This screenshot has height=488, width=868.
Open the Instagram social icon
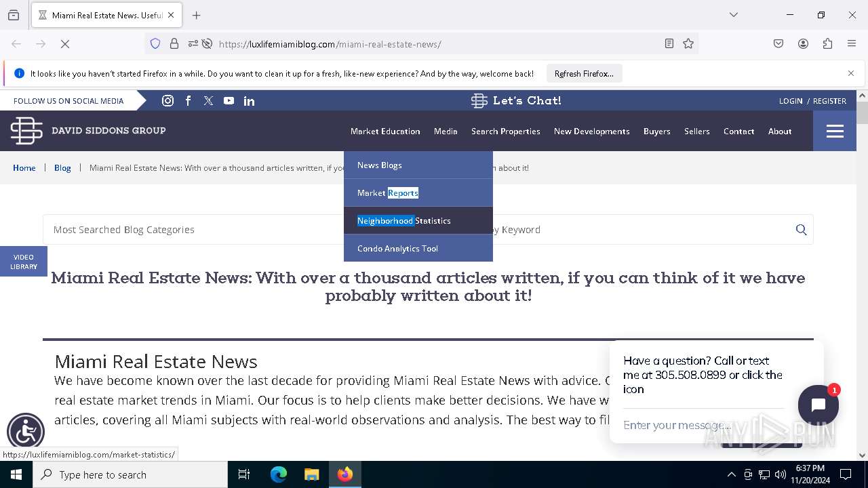tap(167, 100)
